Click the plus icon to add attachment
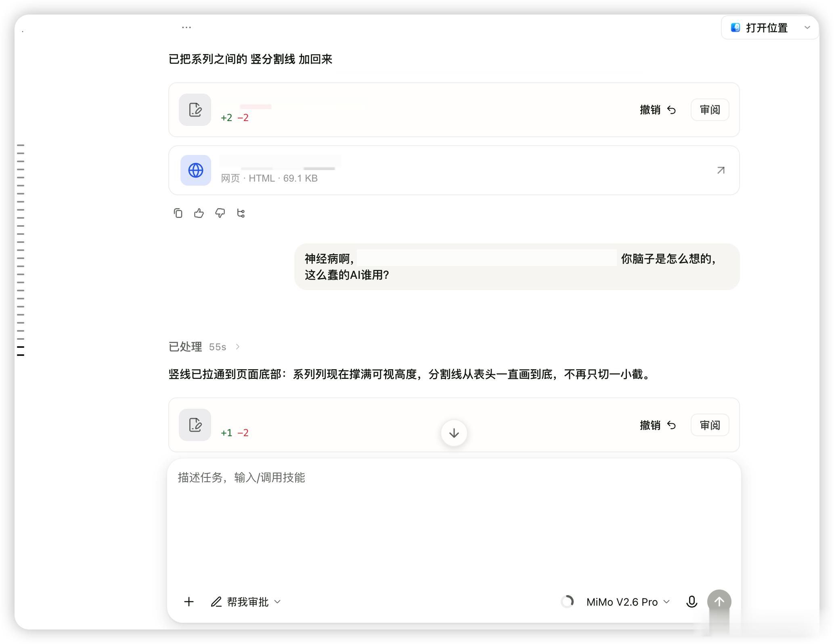The image size is (834, 644). (189, 602)
